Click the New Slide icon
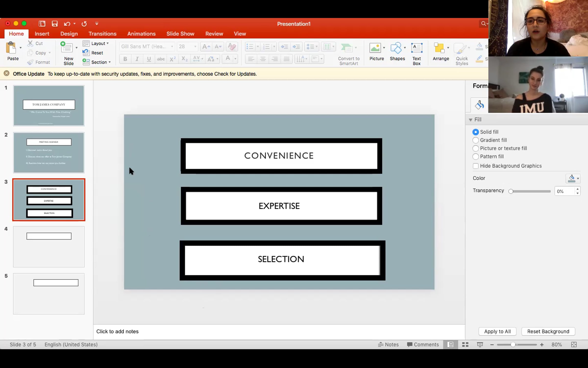The width and height of the screenshot is (588, 368). tap(67, 48)
